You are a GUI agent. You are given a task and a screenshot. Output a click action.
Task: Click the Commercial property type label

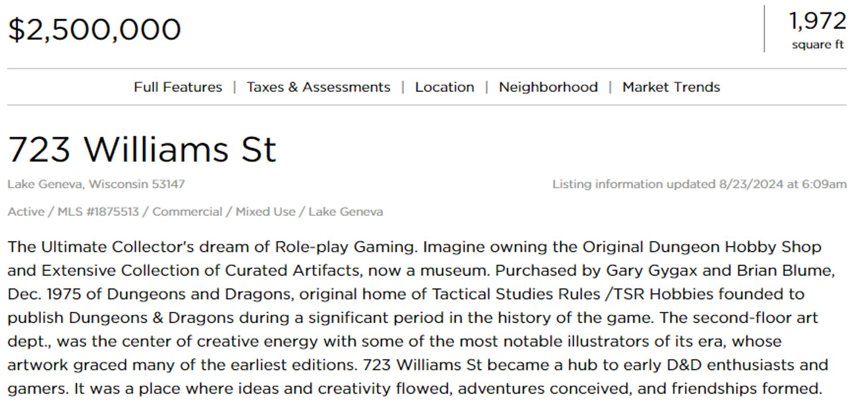pos(187,212)
